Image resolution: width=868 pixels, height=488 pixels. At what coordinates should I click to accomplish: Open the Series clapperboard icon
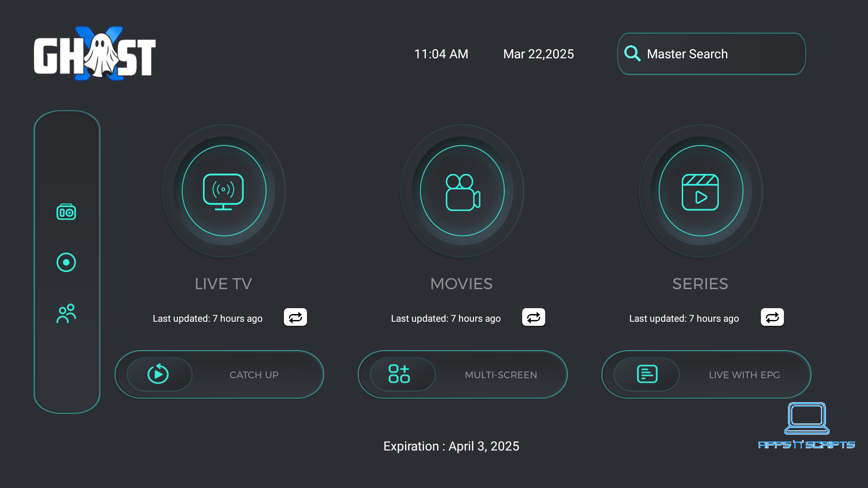click(x=700, y=191)
